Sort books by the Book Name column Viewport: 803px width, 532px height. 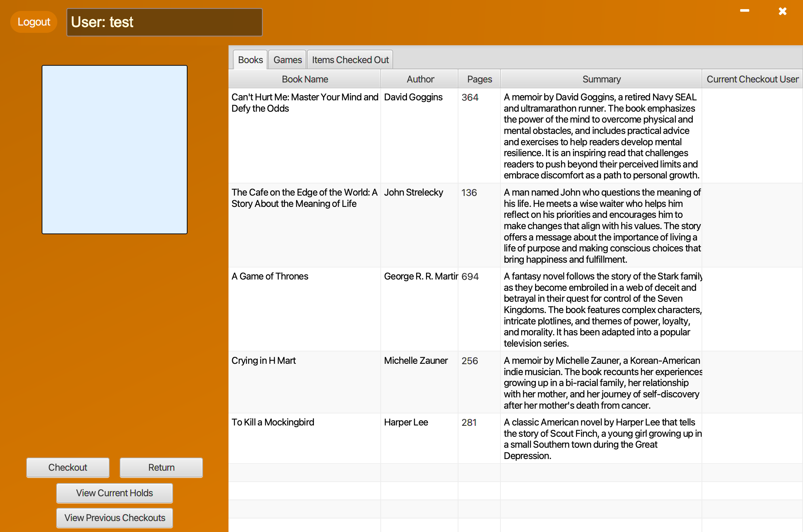tap(305, 79)
